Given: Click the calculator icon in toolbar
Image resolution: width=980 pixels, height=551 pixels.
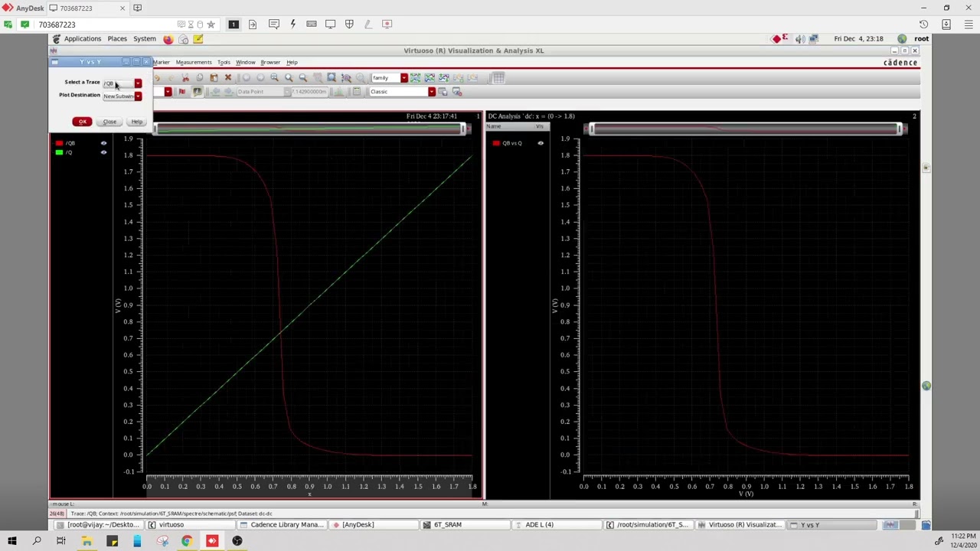Looking at the screenshot, I should point(357,92).
